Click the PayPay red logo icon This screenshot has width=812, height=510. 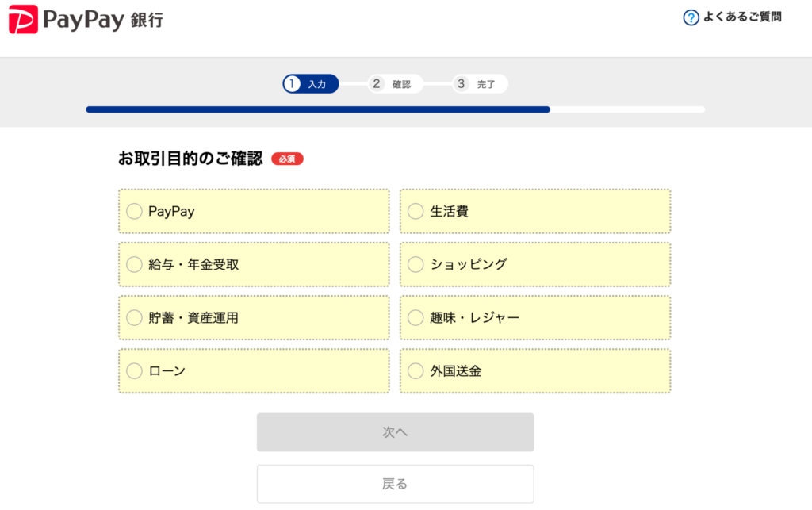click(23, 20)
